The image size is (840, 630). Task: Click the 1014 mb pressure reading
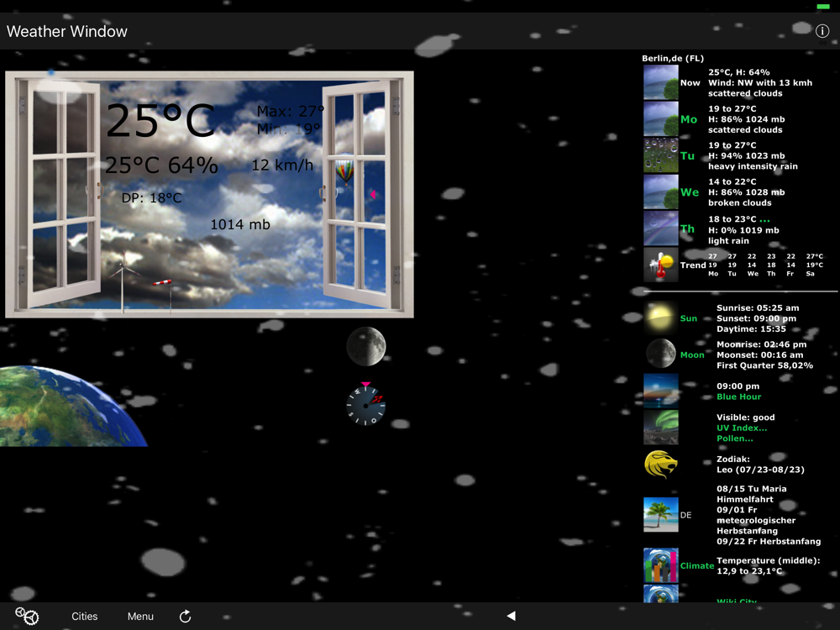pyautogui.click(x=240, y=224)
